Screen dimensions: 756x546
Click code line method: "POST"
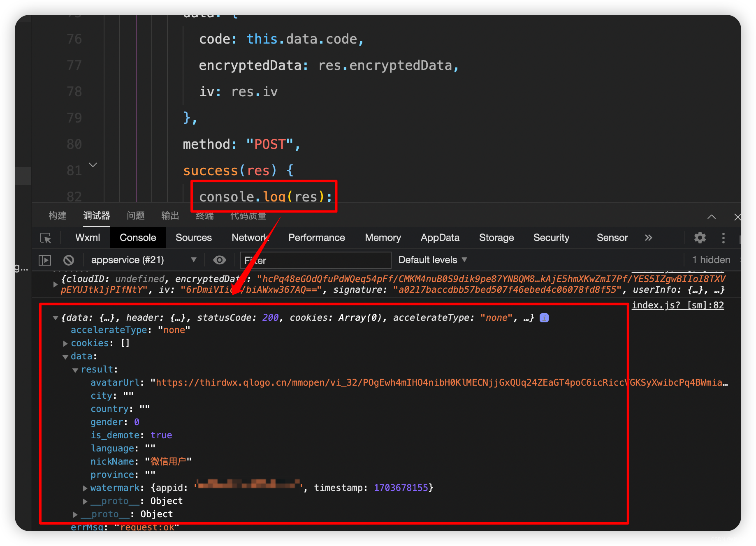point(242,144)
